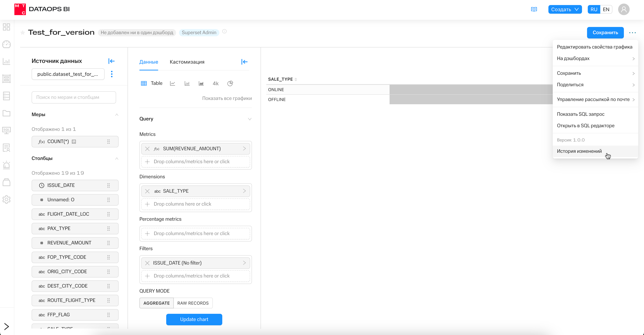Image resolution: width=644 pixels, height=335 pixels.
Task: Open the SQL Lab icon in sidebar
Action: coord(6,130)
